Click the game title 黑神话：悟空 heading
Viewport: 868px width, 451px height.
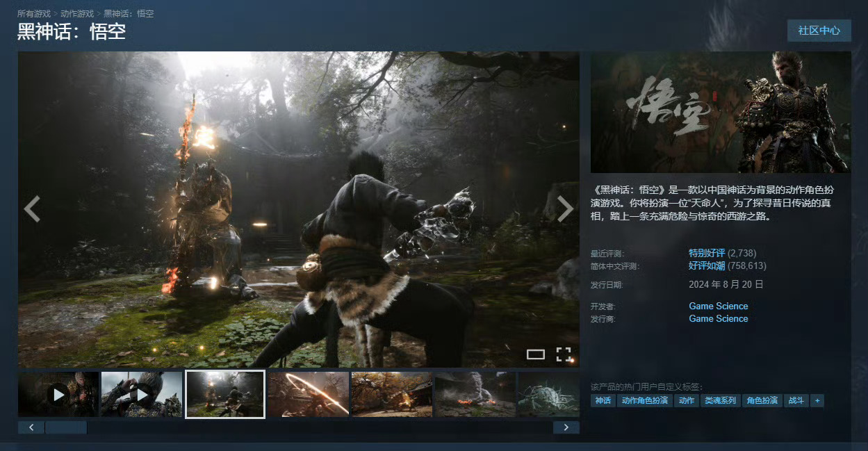click(72, 31)
